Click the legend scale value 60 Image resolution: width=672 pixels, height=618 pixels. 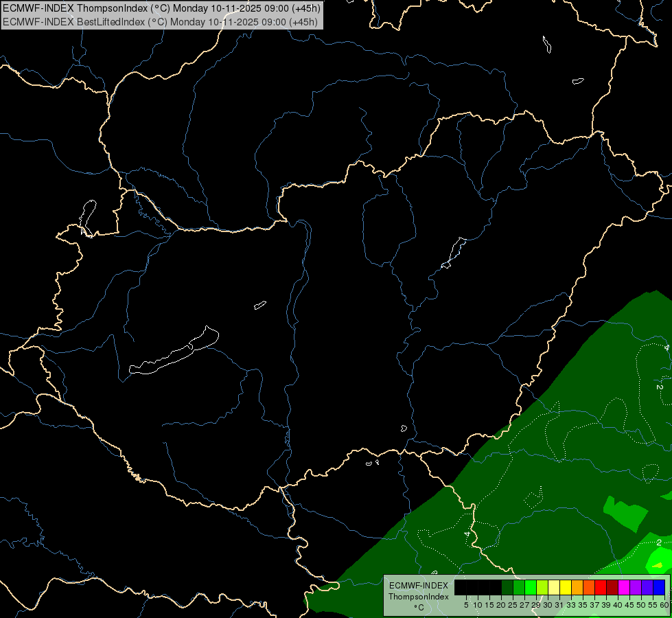coord(664,605)
